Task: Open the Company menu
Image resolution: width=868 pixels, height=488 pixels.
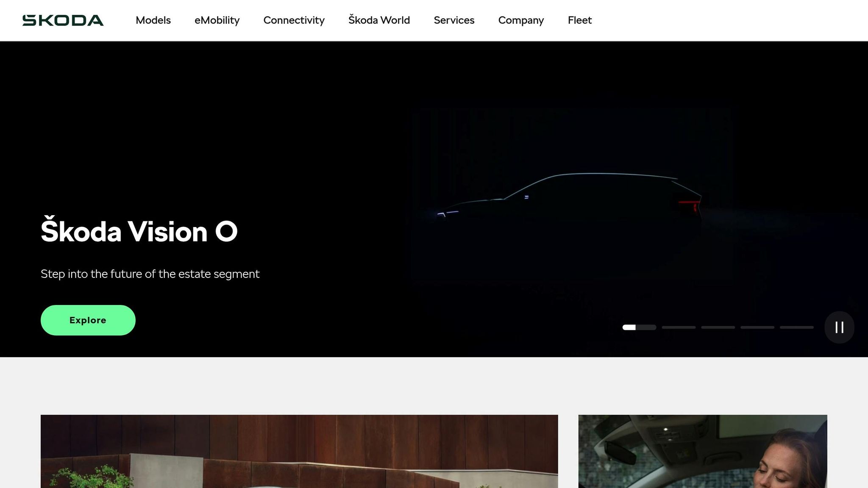Action: (521, 20)
